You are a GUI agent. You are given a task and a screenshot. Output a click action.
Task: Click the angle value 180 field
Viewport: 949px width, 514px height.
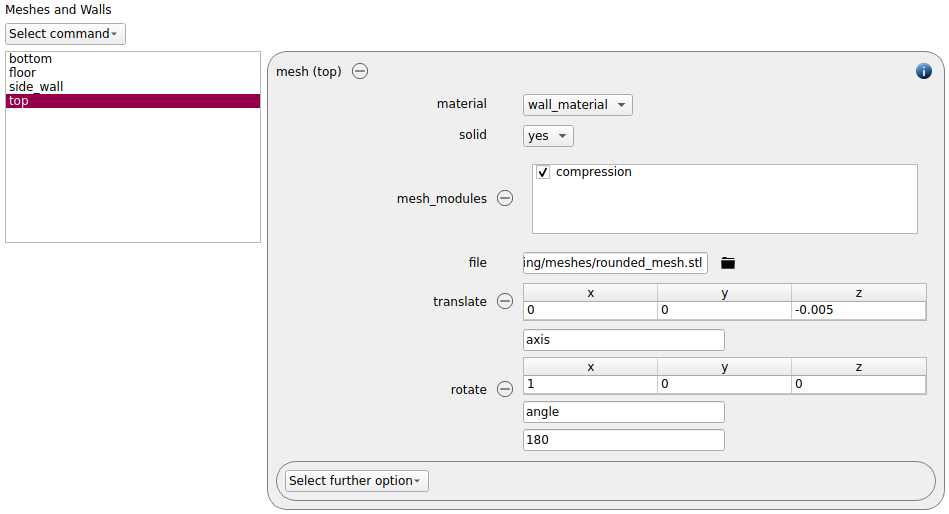(623, 440)
